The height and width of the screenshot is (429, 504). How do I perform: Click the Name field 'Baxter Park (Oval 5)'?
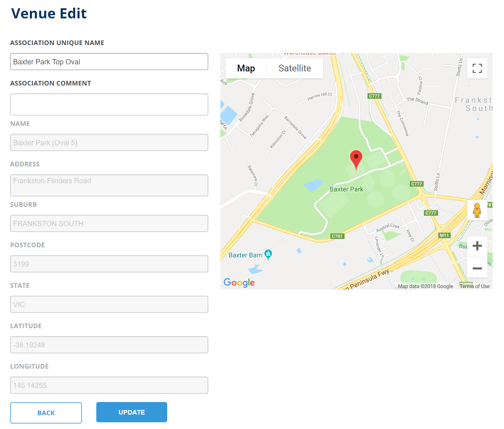[109, 142]
